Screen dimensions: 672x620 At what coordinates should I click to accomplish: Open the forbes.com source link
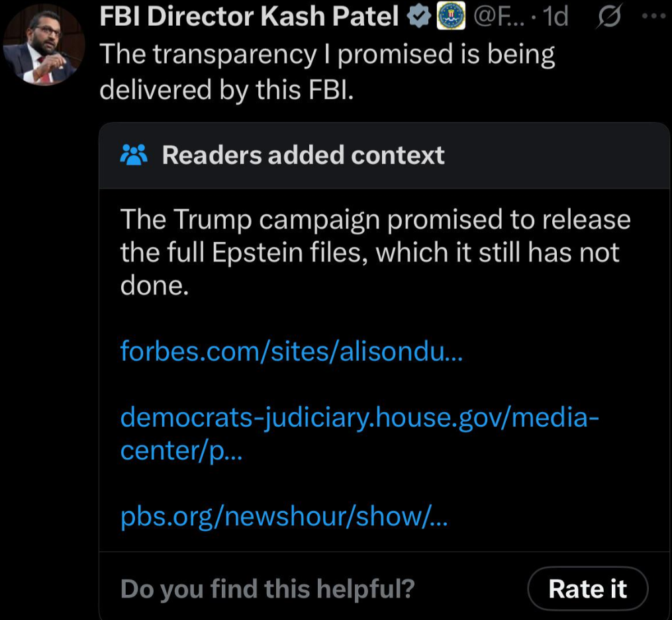point(292,351)
